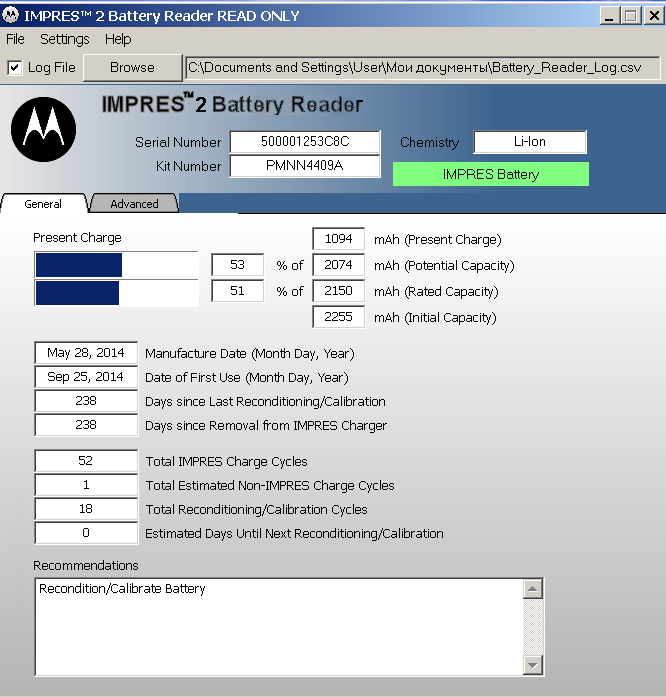Open the Settings menu
Image resolution: width=666 pixels, height=697 pixels.
pyautogui.click(x=64, y=39)
